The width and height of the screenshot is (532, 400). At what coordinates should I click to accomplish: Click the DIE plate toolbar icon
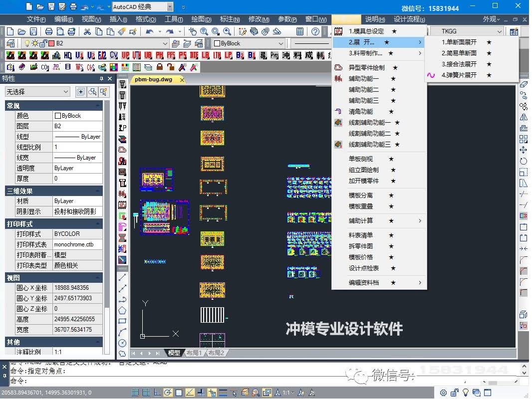pyautogui.click(x=194, y=55)
